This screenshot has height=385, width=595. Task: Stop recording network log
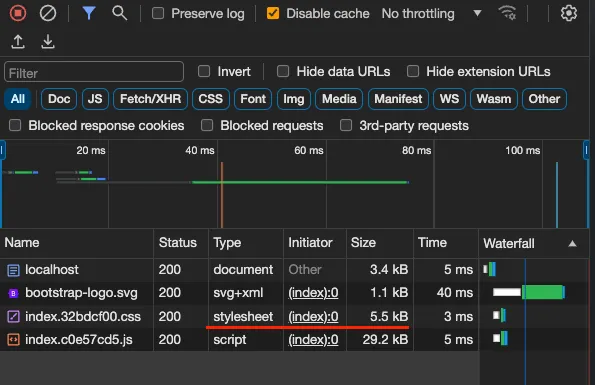pos(18,13)
